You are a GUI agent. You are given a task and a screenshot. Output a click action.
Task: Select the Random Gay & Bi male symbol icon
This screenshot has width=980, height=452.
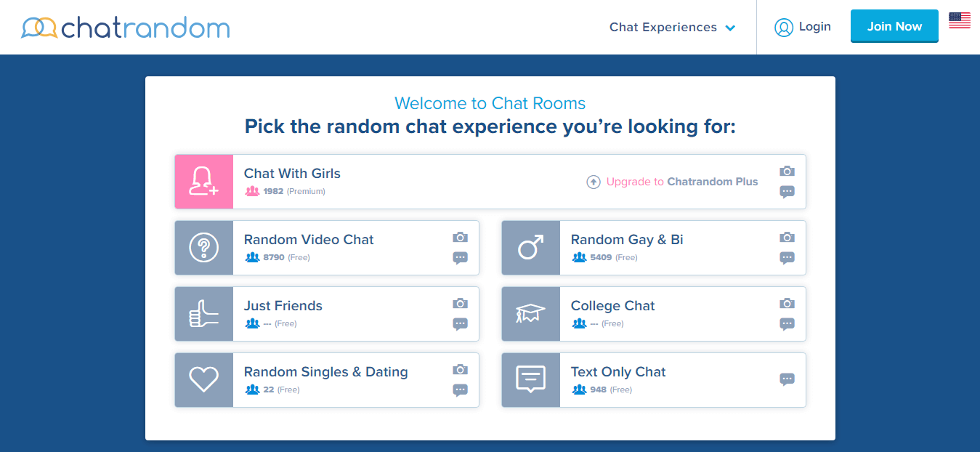(530, 248)
